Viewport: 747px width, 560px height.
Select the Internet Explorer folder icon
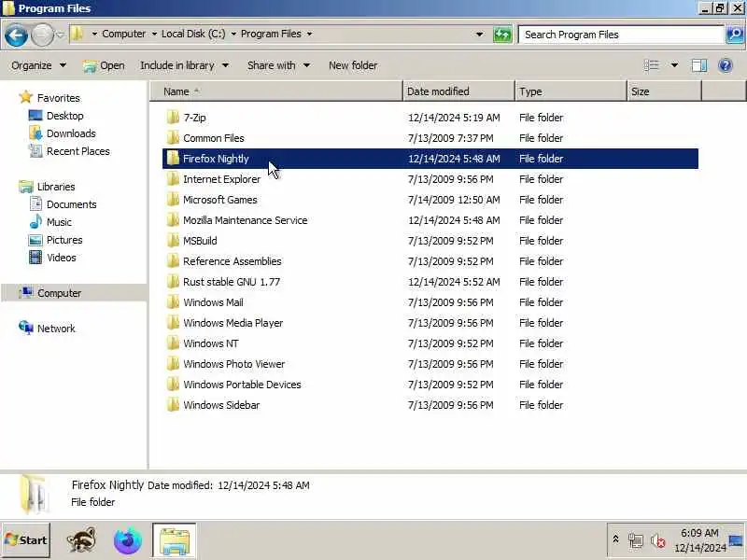tap(173, 178)
